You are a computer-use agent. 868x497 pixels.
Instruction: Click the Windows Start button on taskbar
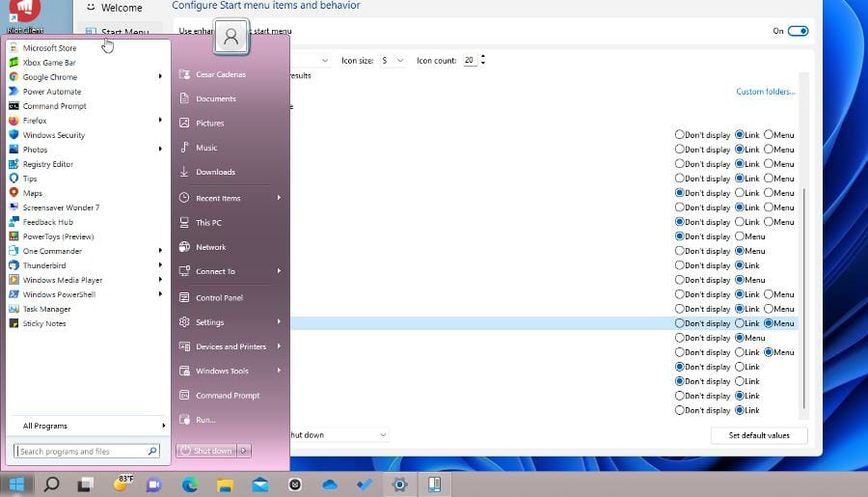(16, 484)
